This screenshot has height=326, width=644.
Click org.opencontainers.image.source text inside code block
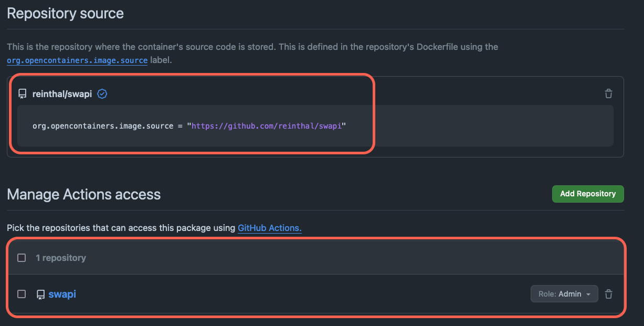(x=103, y=126)
